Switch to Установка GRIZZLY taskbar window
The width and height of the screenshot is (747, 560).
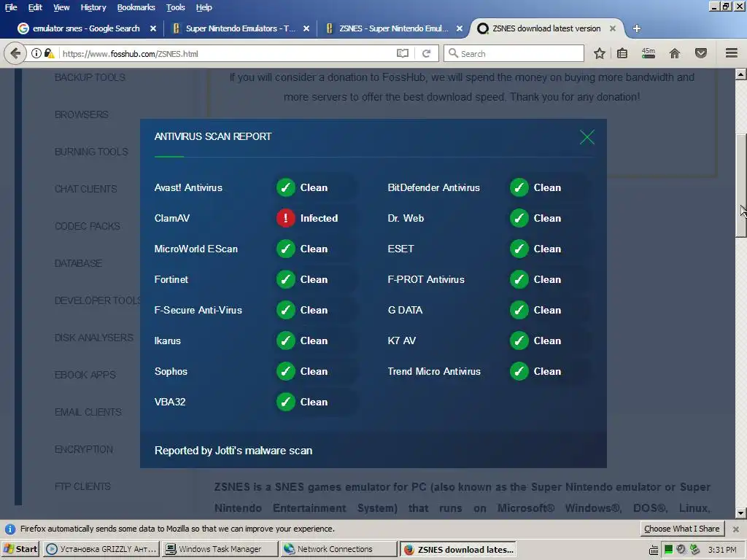(x=101, y=549)
